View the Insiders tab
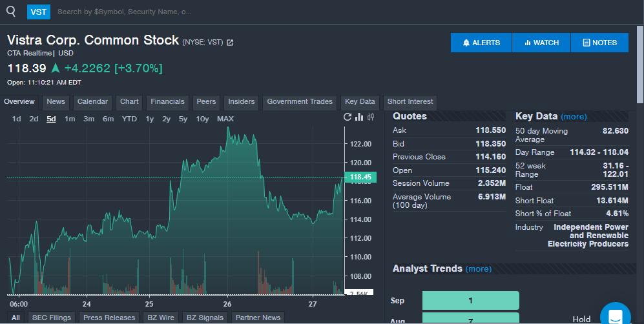The height and width of the screenshot is (324, 644). [242, 102]
